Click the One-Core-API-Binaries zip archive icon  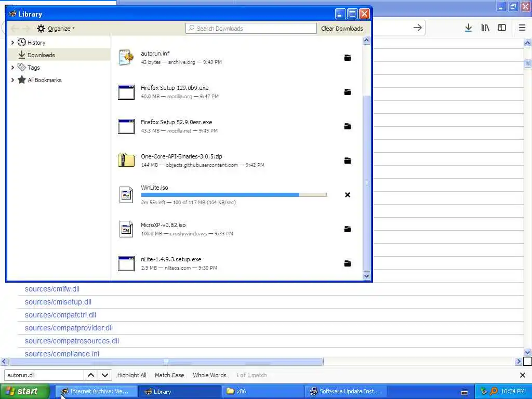click(x=126, y=160)
